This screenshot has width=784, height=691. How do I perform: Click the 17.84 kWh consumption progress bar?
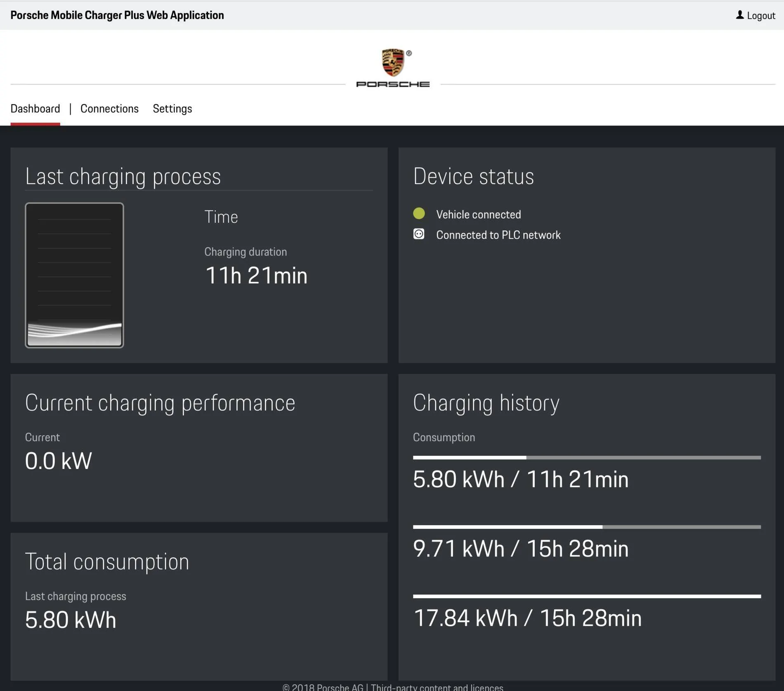(x=587, y=596)
